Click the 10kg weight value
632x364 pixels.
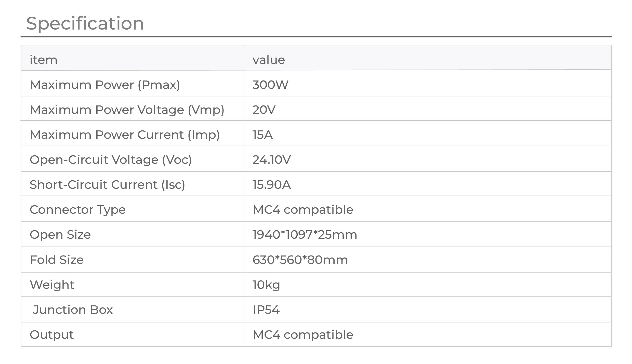coord(266,285)
